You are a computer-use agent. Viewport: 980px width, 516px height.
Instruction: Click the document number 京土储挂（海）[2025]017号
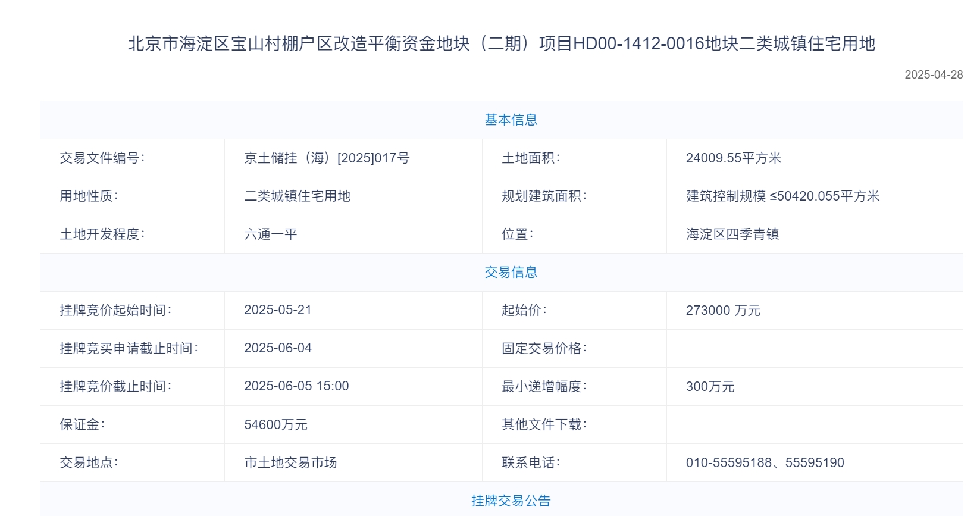point(327,158)
